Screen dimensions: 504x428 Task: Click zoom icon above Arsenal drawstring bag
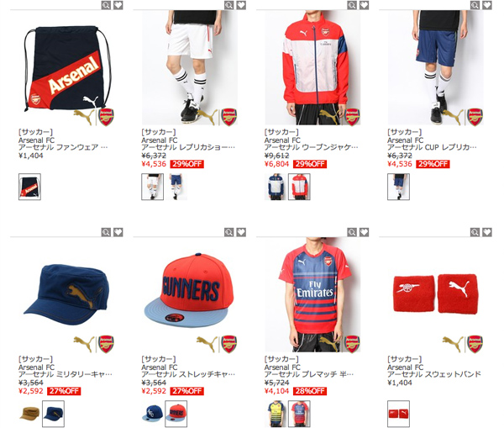coord(106,5)
